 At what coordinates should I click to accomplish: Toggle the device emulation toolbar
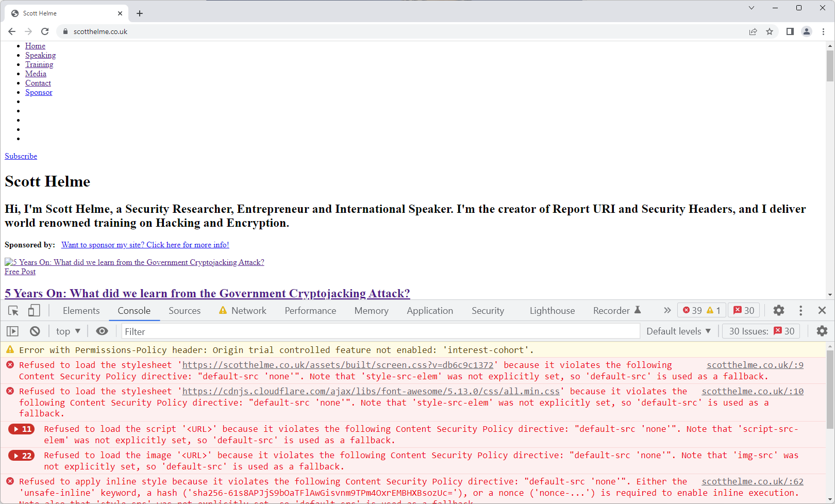pos(34,311)
